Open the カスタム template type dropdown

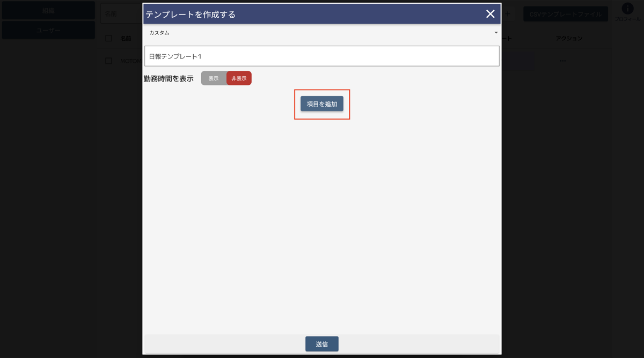[x=322, y=32]
